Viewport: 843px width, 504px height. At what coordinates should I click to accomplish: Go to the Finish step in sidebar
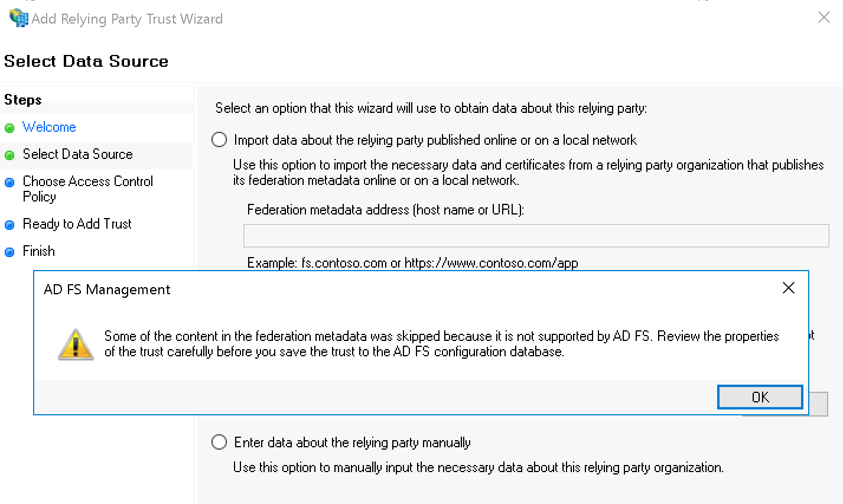tap(39, 251)
